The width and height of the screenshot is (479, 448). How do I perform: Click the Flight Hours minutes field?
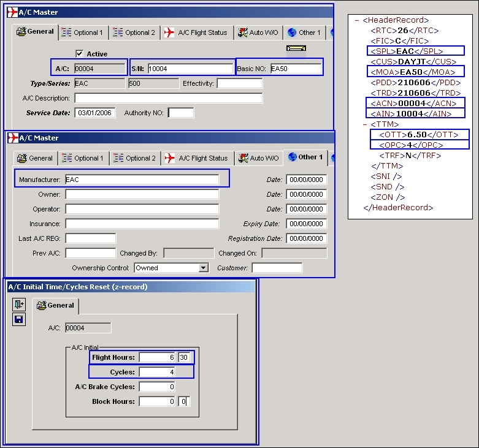[x=184, y=357]
